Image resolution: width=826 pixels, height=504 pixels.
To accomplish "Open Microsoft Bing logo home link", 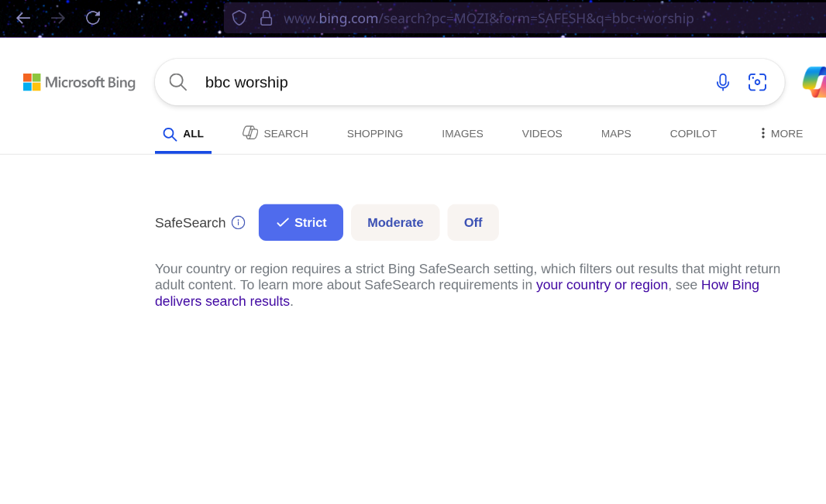I will coord(80,82).
